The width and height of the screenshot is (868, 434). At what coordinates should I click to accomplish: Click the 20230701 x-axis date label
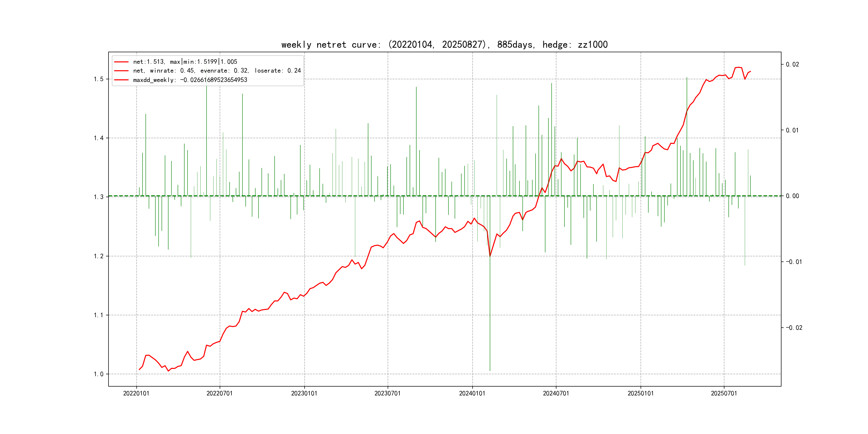[x=387, y=393]
